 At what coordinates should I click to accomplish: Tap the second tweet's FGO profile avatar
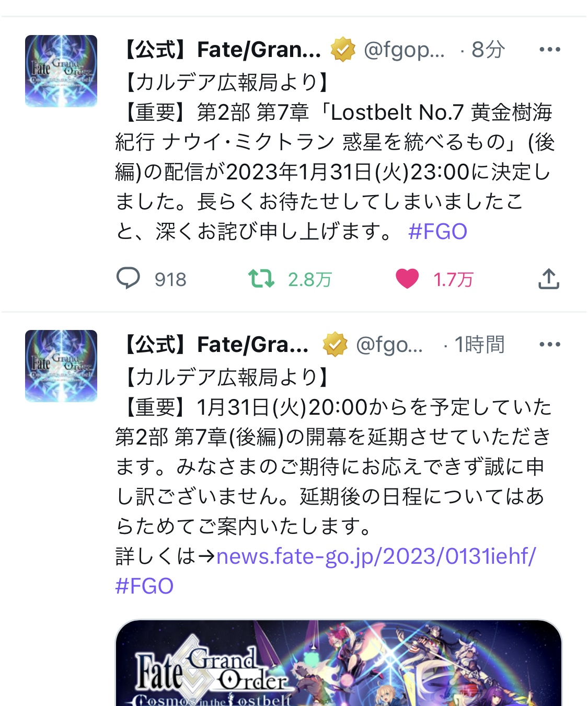tap(61, 366)
